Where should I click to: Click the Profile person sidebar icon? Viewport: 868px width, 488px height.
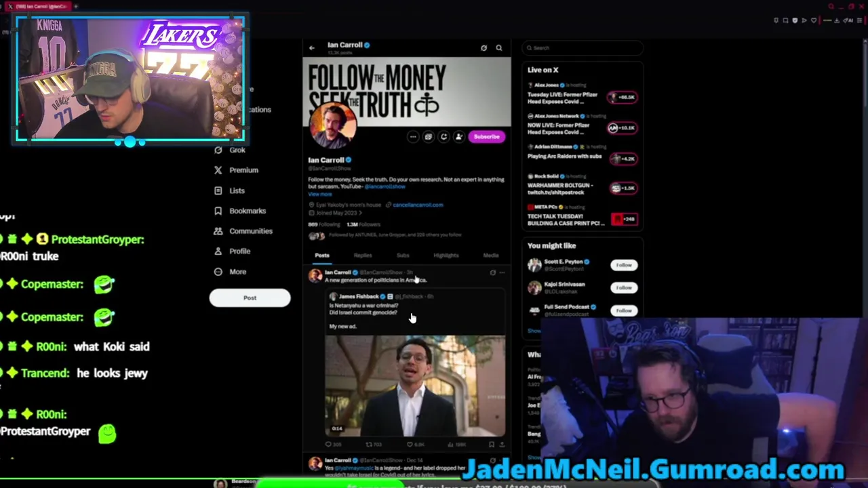click(x=218, y=251)
